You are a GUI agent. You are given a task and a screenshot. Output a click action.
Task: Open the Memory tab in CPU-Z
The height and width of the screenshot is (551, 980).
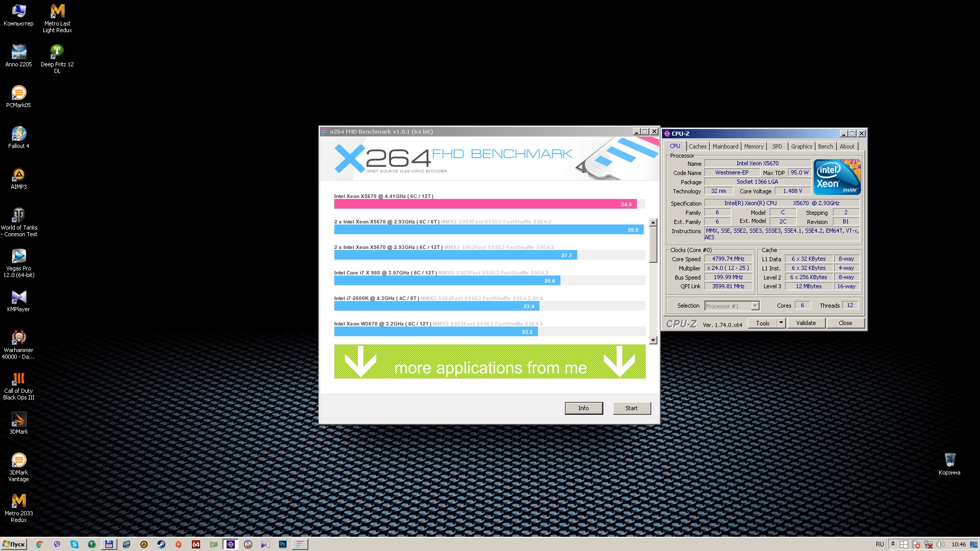click(x=753, y=146)
